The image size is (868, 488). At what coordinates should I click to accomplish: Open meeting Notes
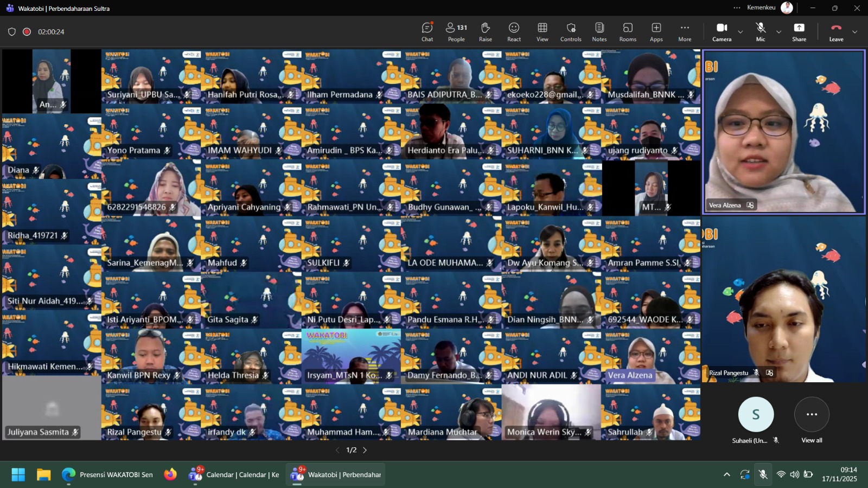click(599, 31)
